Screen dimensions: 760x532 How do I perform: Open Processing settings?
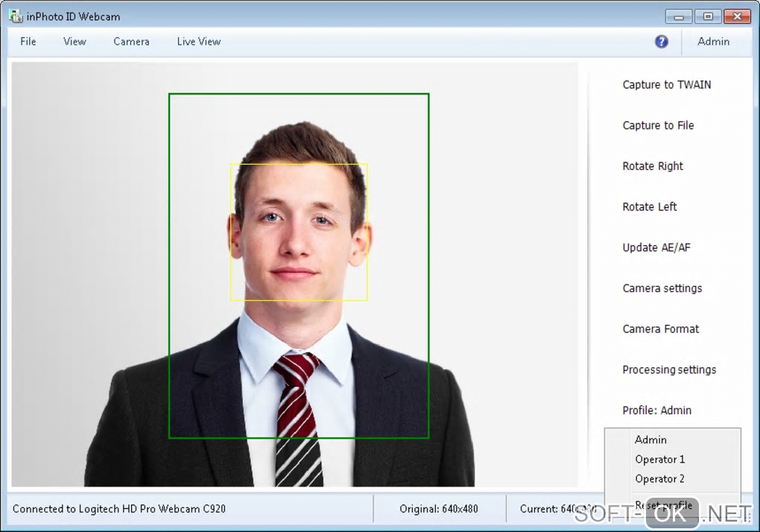pyautogui.click(x=669, y=370)
